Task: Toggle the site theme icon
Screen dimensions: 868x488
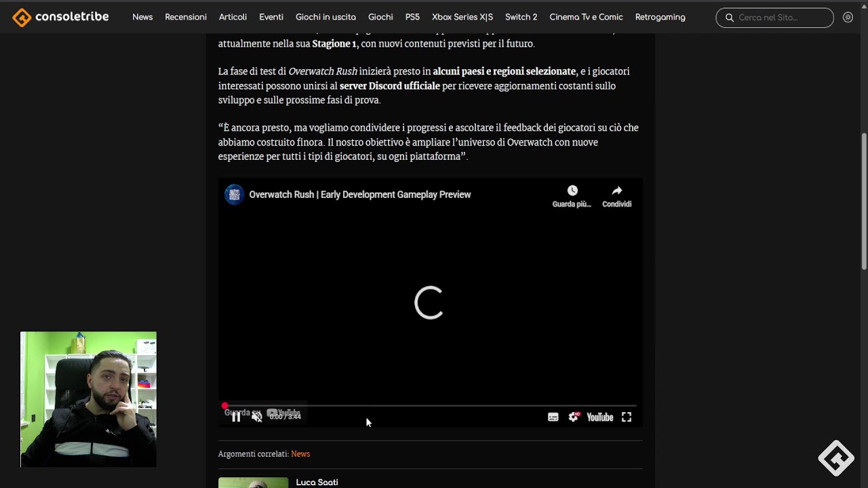Action: pos(848,18)
